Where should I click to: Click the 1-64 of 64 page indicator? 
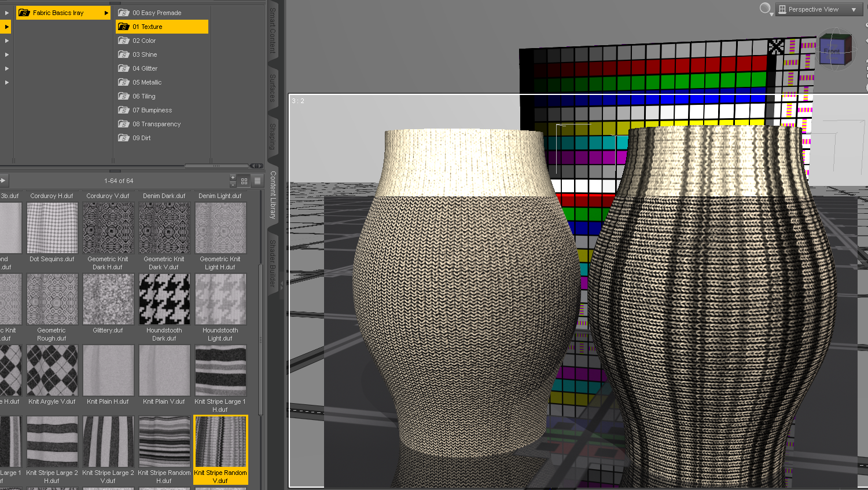click(x=119, y=181)
